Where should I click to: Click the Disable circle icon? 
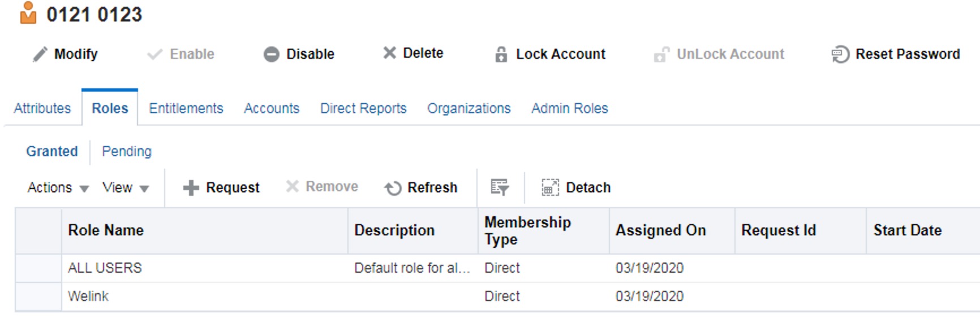click(x=272, y=54)
